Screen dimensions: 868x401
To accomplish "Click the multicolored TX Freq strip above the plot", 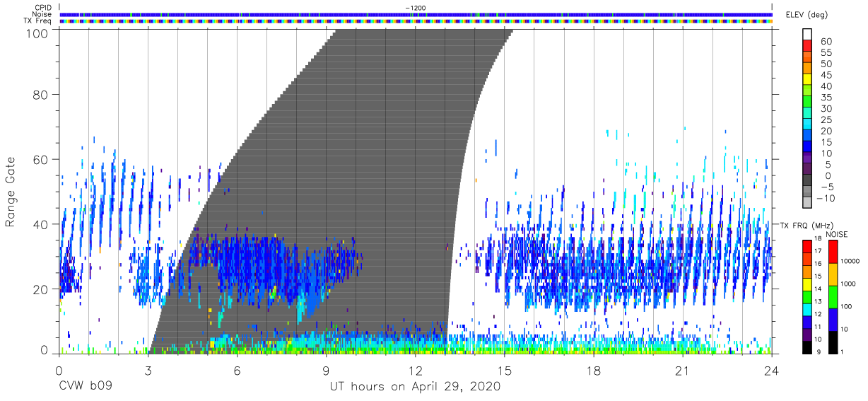I will pyautogui.click(x=416, y=21).
